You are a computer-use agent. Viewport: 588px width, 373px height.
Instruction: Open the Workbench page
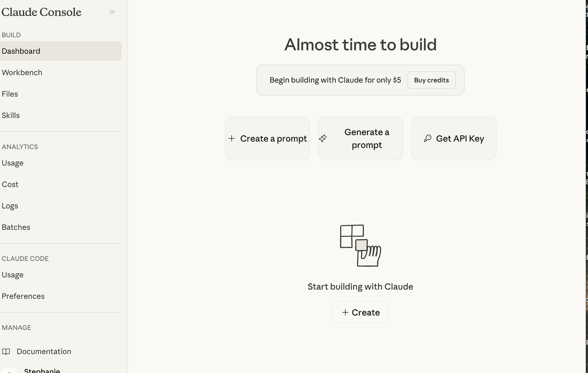click(22, 72)
